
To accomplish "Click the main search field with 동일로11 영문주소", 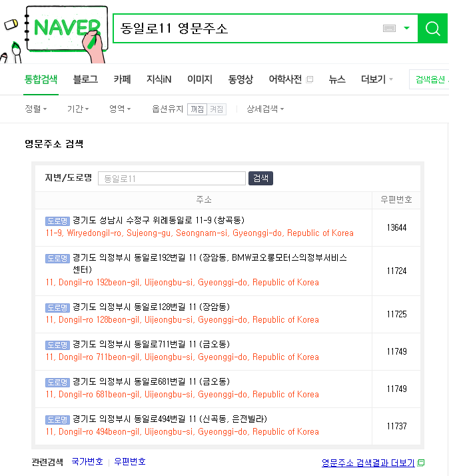I will 247,29.
